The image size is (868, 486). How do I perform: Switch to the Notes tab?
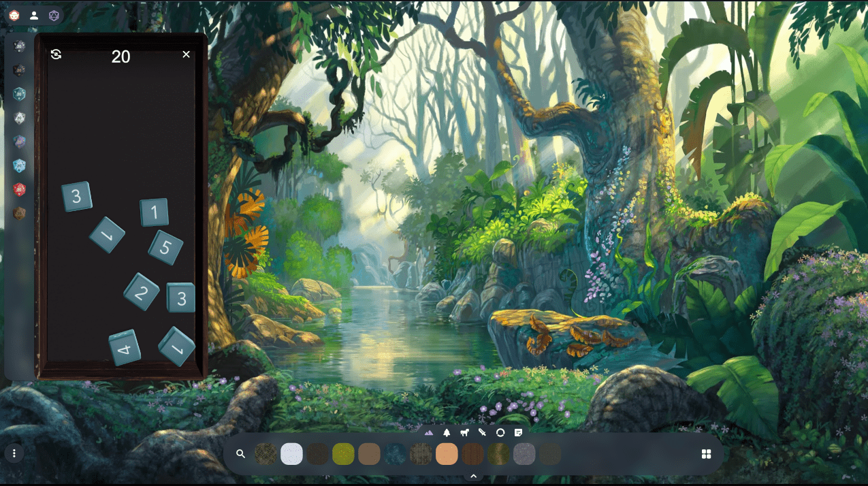518,432
